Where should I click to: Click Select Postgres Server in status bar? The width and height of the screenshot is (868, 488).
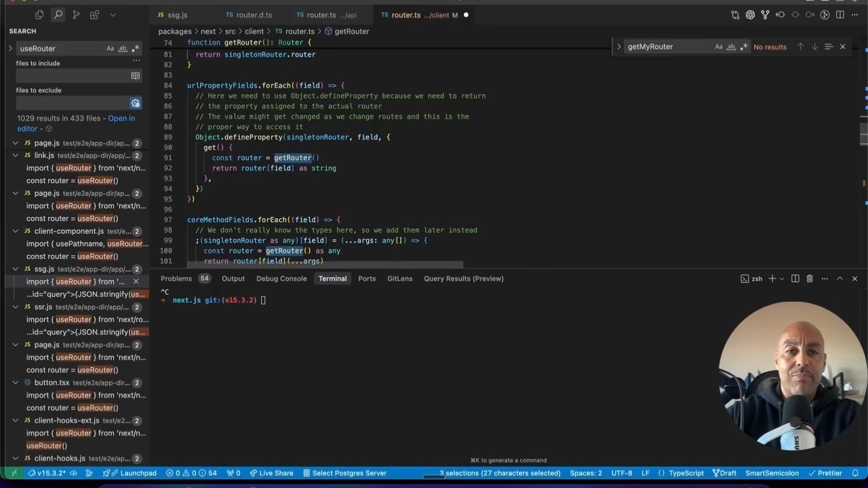click(x=344, y=473)
